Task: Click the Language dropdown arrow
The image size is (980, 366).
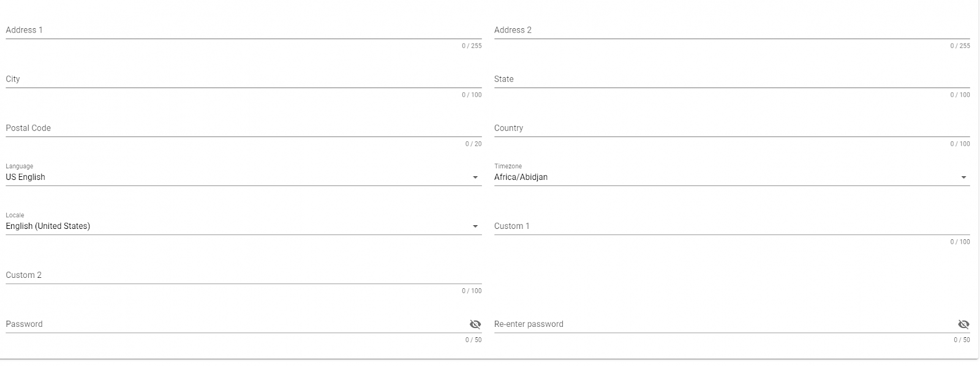Action: pos(476,177)
